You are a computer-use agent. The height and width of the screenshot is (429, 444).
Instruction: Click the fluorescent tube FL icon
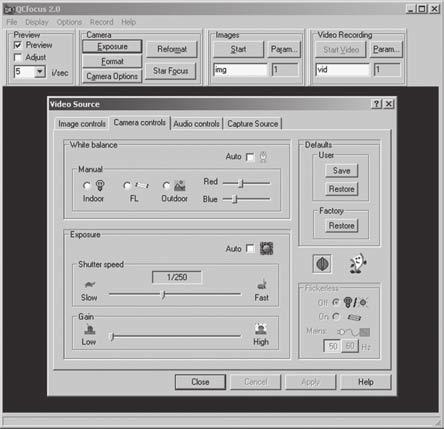click(x=142, y=185)
